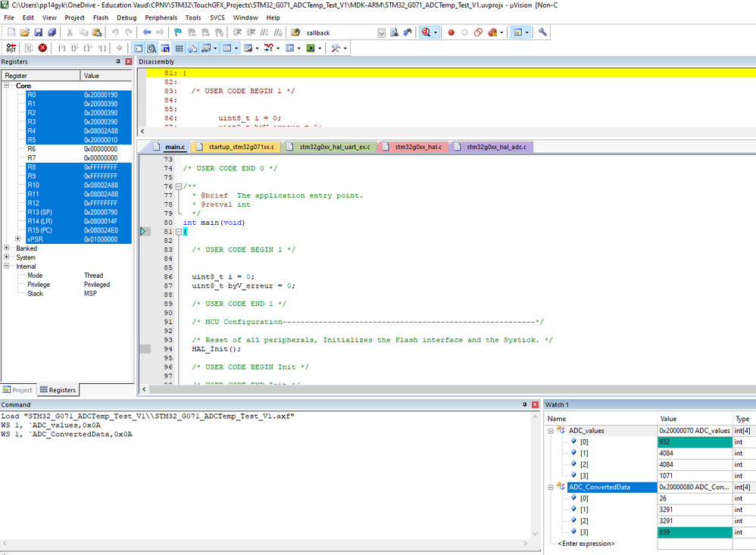Click the Insert/Remove Breakpoint red dot icon
This screenshot has height=555, width=756.
[x=451, y=33]
